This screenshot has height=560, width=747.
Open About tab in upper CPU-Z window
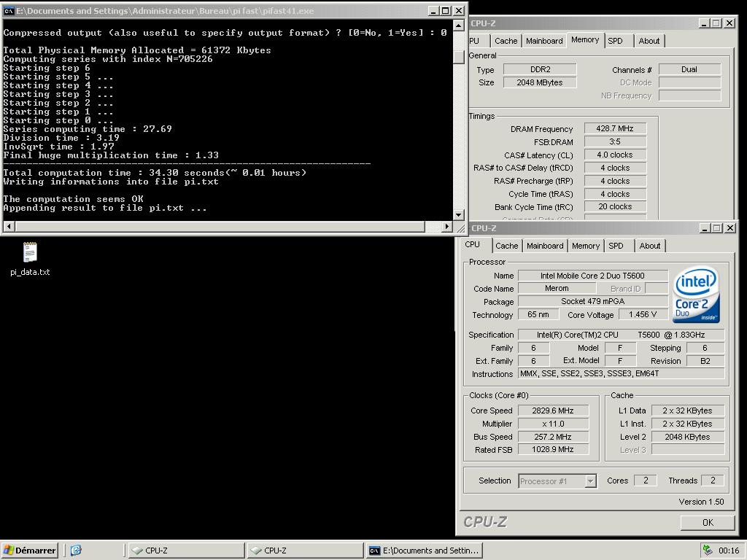(x=649, y=41)
